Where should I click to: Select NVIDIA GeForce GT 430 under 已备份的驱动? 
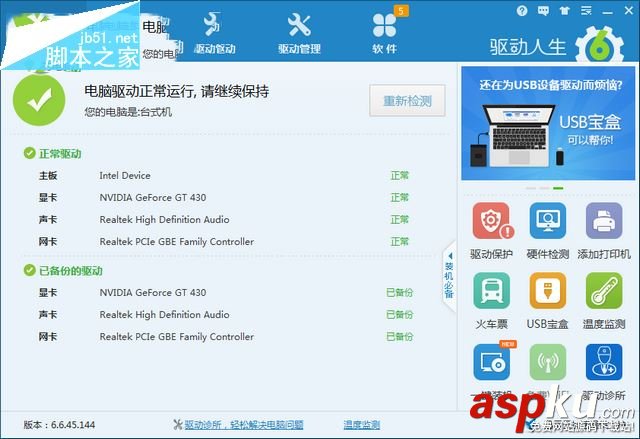point(153,293)
